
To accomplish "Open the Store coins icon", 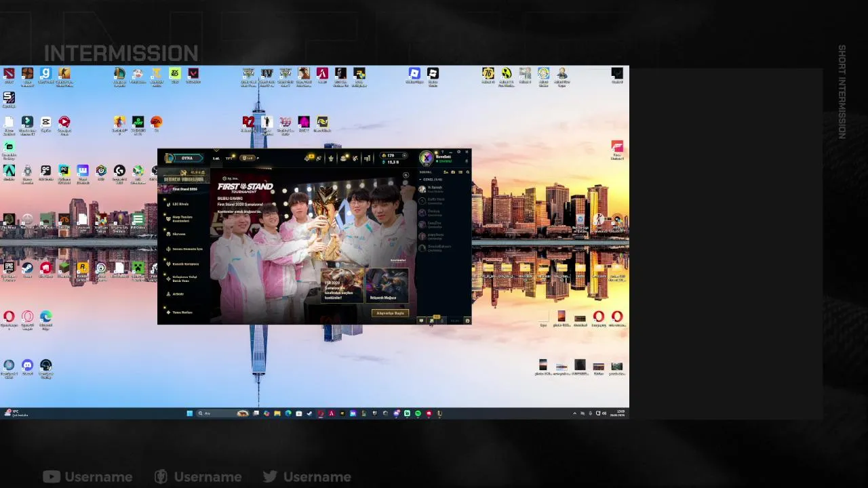I will (367, 158).
